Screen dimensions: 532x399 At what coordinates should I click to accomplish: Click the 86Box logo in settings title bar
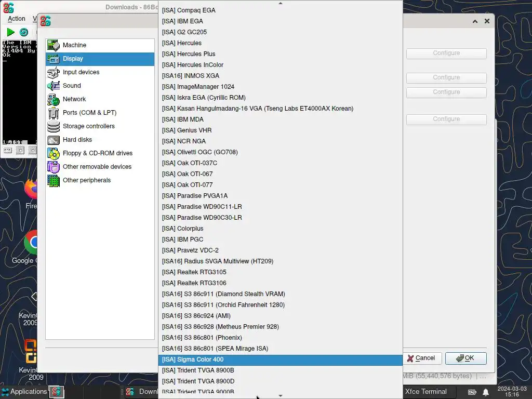tap(46, 21)
